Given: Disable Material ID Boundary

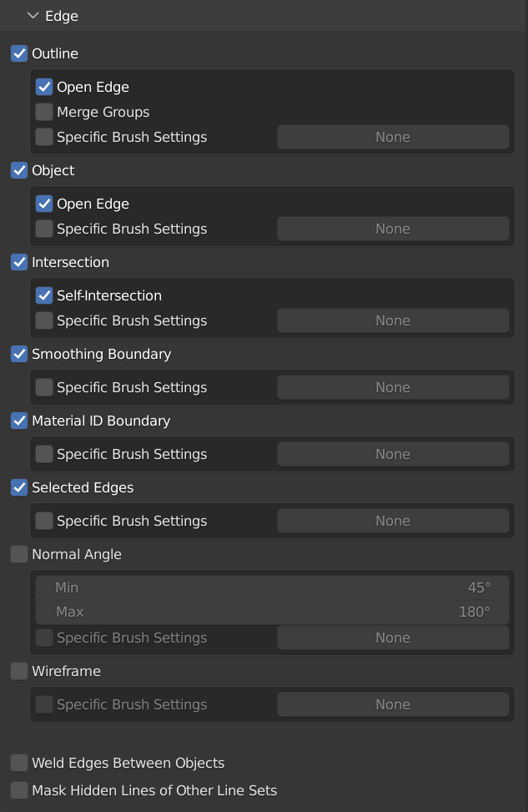Looking at the screenshot, I should 19,421.
